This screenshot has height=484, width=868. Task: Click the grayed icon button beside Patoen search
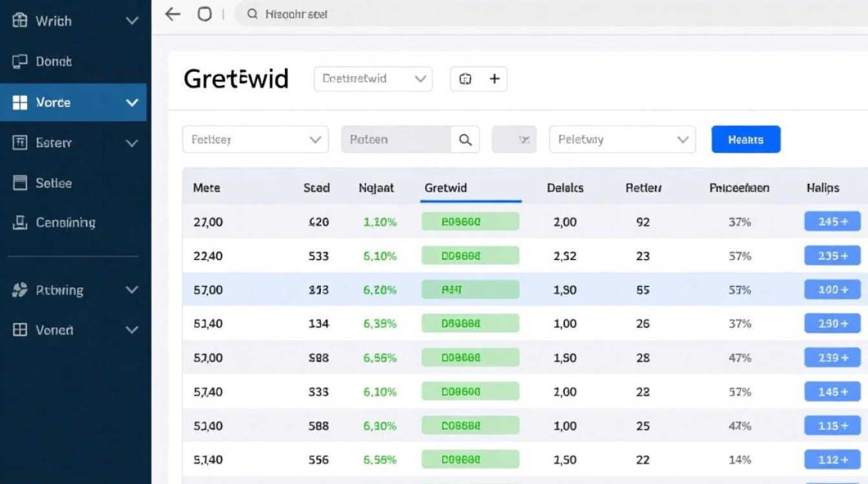[x=515, y=139]
